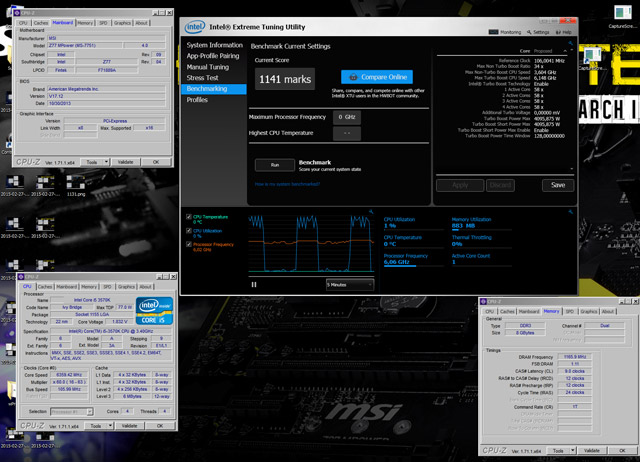This screenshot has height=462, width=640.
Task: Click OK in CPU-Z Memory window
Action: (x=622, y=451)
